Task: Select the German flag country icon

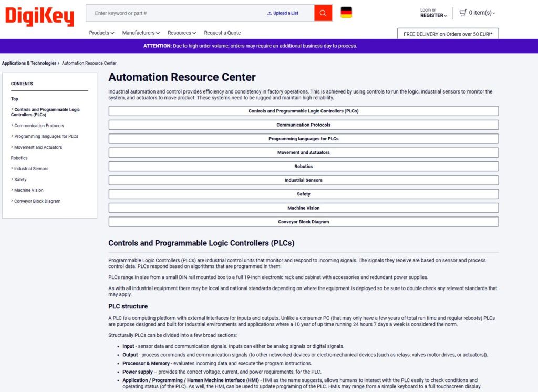Action: (346, 13)
